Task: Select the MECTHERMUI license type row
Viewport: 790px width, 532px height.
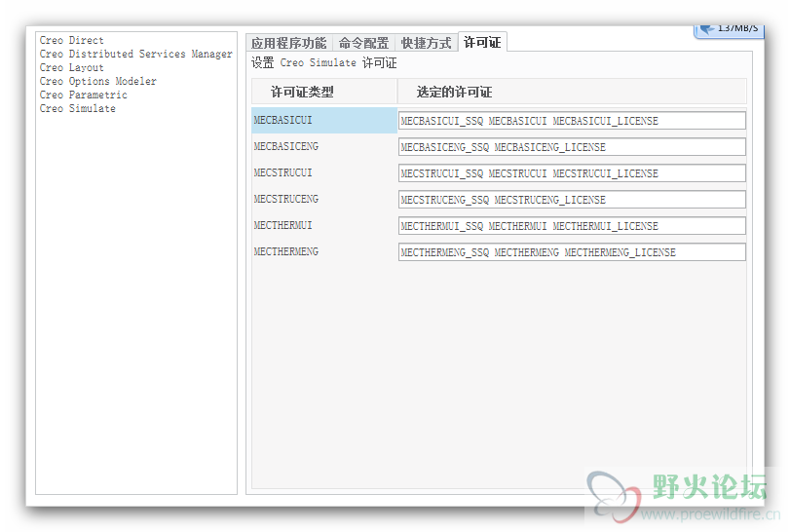Action: point(324,225)
